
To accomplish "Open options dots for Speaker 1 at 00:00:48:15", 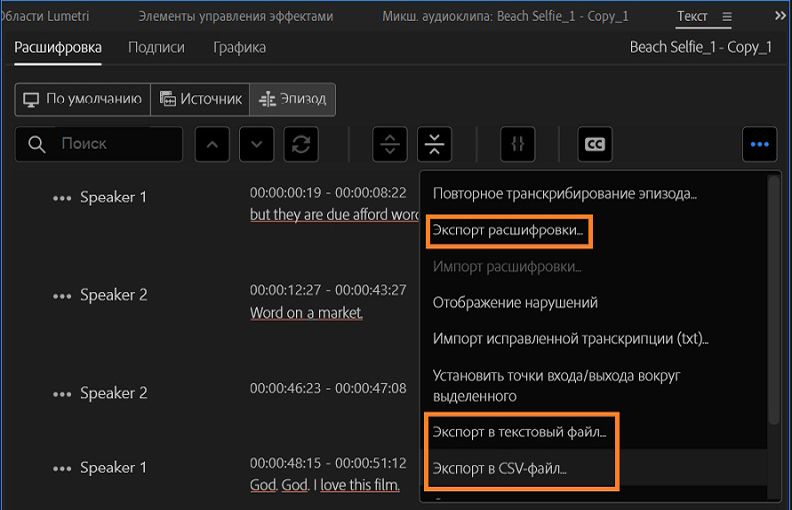I will [62, 469].
